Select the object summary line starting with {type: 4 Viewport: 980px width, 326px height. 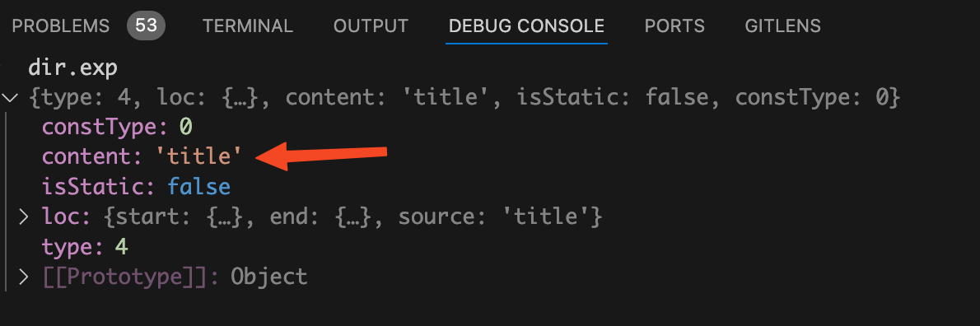click(464, 97)
